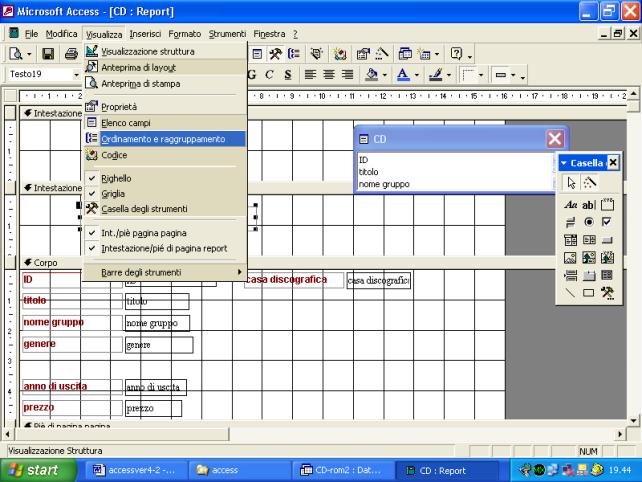Viewport: 642px width, 482px height.
Task: Open the line width dropdown arrow
Action: pos(481,75)
